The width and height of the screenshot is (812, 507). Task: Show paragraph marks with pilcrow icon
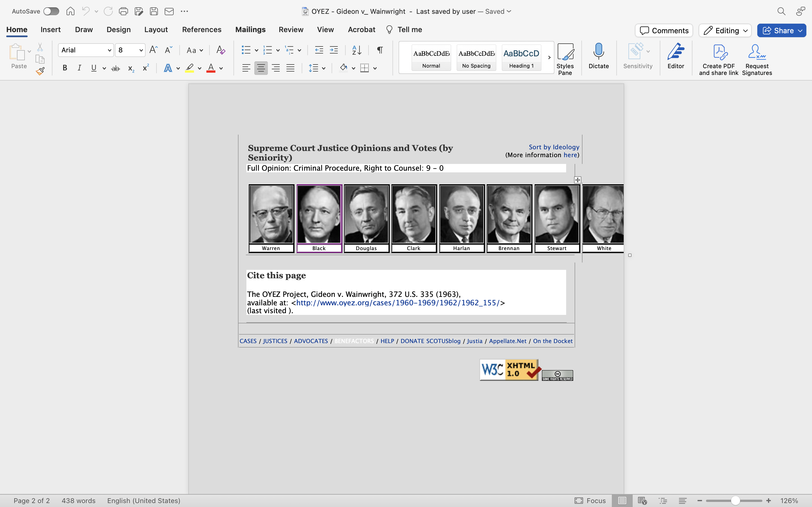pyautogui.click(x=380, y=50)
